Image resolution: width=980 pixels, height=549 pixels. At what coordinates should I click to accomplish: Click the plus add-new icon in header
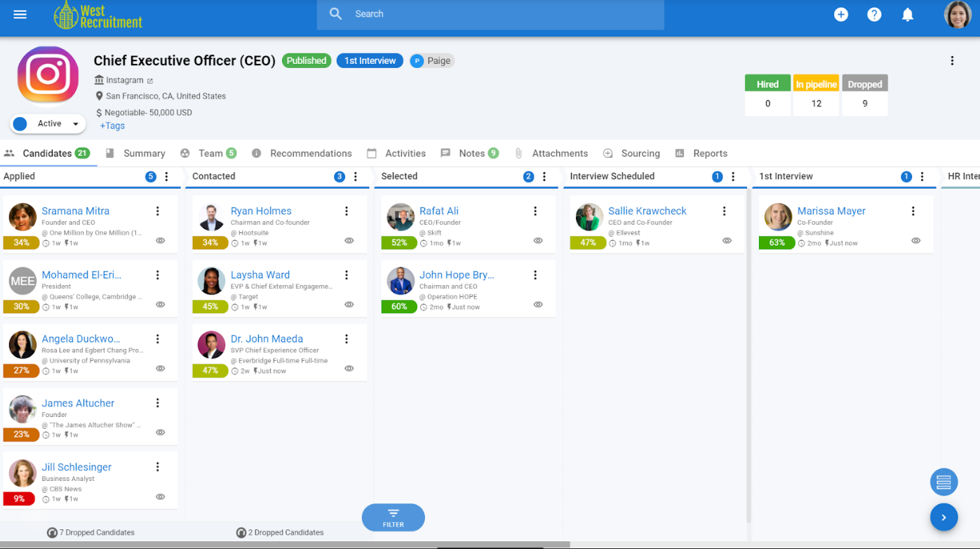(841, 14)
